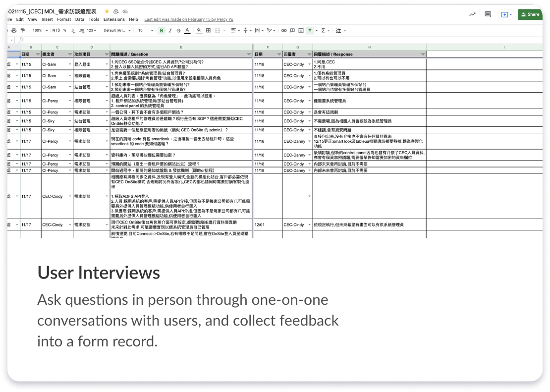The width and height of the screenshot is (550, 392).
Task: Open the last edit by Percy Yu link
Action: pyautogui.click(x=189, y=20)
